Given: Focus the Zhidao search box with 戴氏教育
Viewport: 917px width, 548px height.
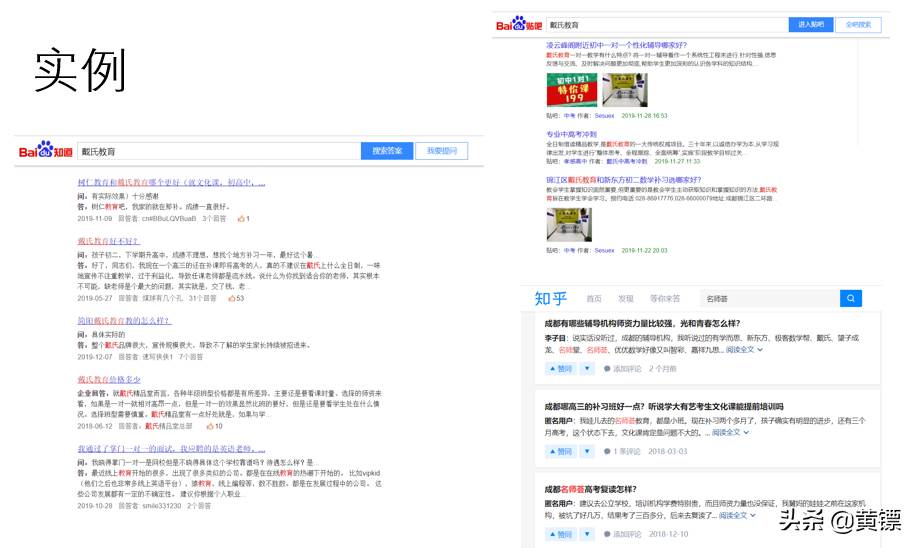Looking at the screenshot, I should pos(219,151).
